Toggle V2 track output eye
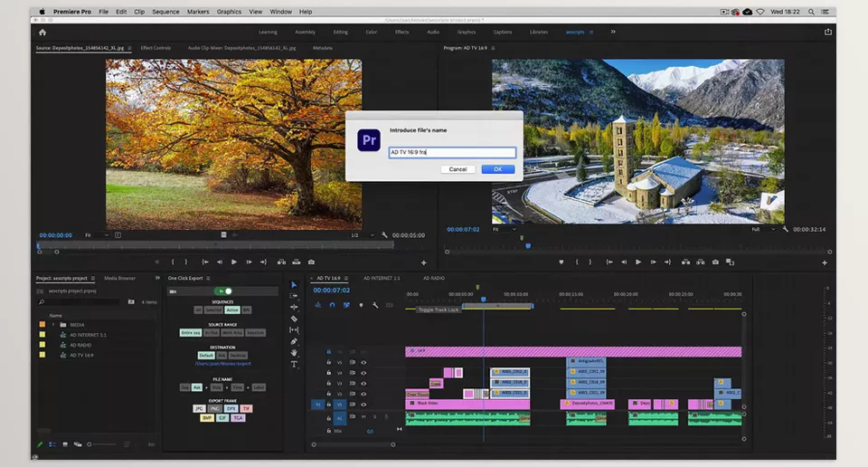Viewport: 868px width, 467px height. (363, 394)
